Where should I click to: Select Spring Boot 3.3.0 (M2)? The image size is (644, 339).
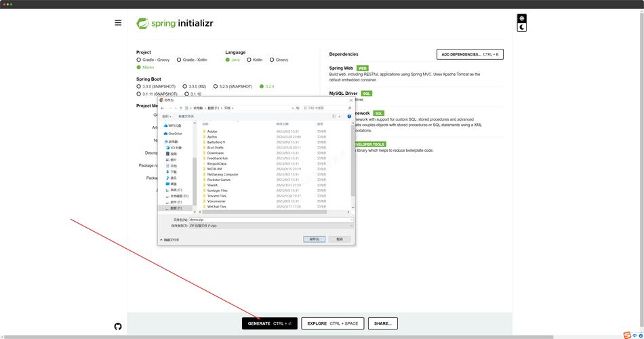click(195, 87)
